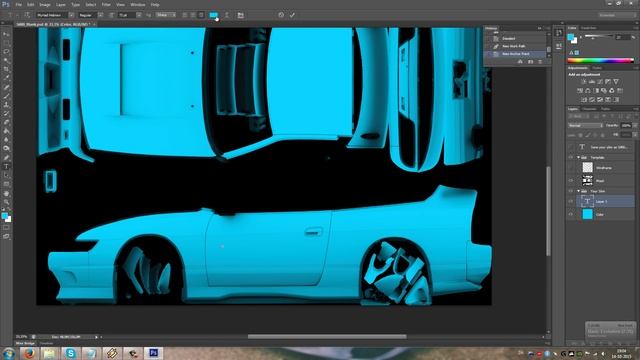Select the Brush tool

point(6,96)
